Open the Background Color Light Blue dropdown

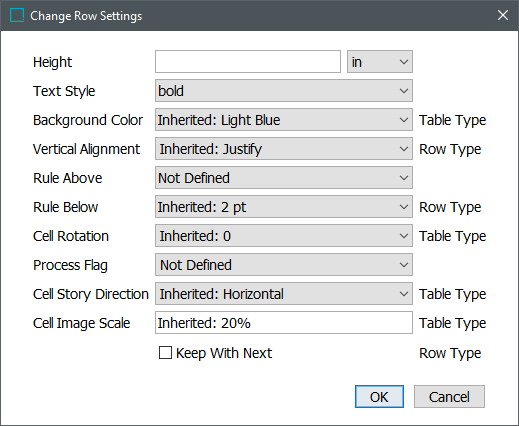284,120
